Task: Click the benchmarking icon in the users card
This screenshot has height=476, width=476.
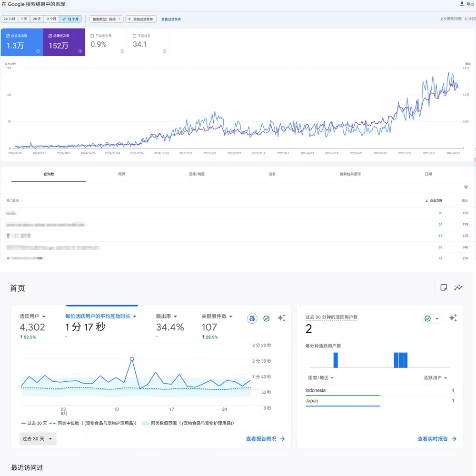Action: tap(252, 318)
